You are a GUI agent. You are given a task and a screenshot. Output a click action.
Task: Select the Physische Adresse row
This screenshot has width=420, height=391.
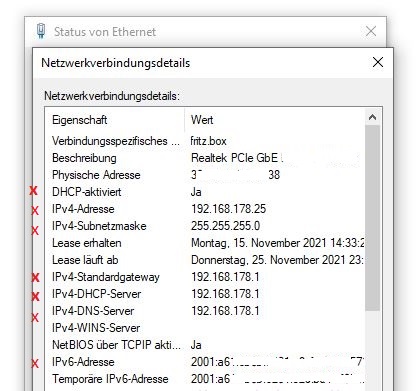point(205,175)
